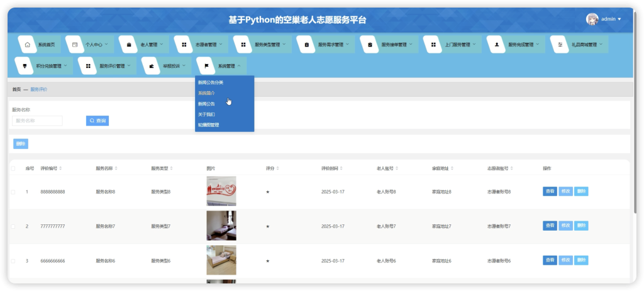
Task: Expand the 服务类型管理 chevron
Action: pos(284,44)
